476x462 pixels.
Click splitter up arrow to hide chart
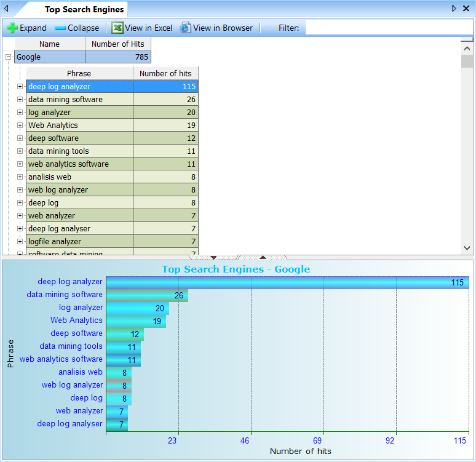263,258
